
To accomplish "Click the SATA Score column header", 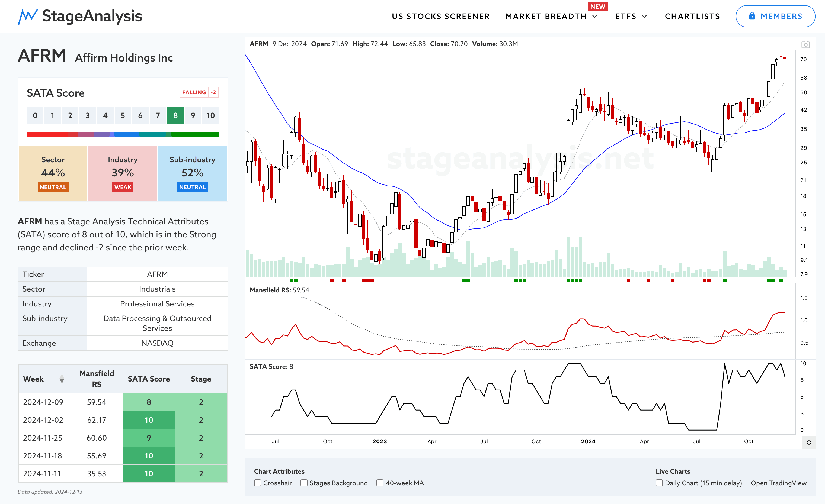I will pyautogui.click(x=149, y=379).
